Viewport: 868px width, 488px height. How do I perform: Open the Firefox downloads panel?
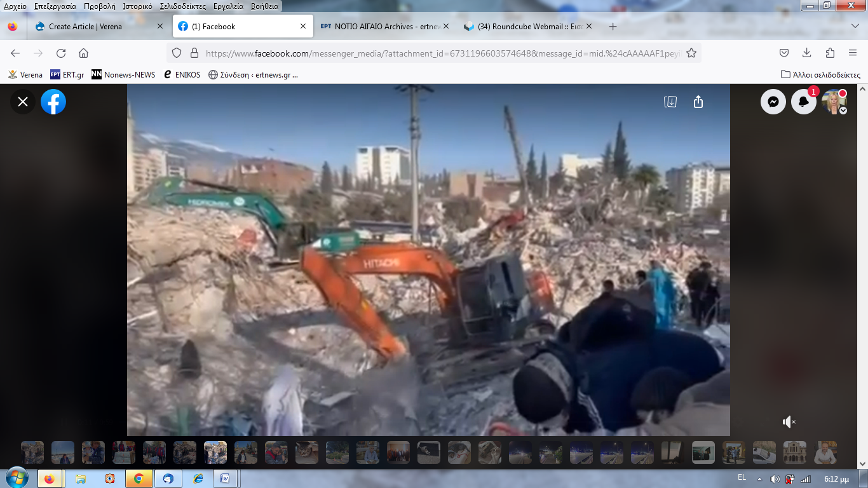807,53
